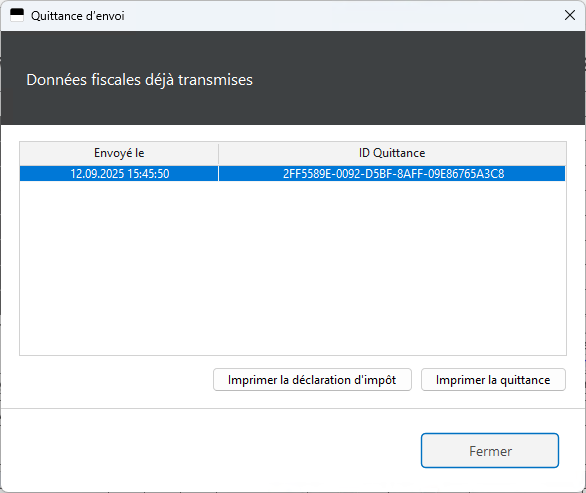Click the dark header banner background

coord(411,78)
